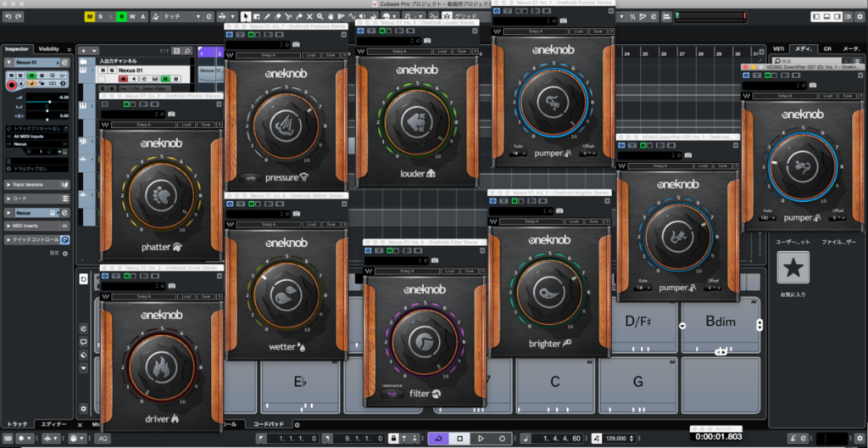
Task: Select the Object Selection arrow tool
Action: tap(246, 17)
